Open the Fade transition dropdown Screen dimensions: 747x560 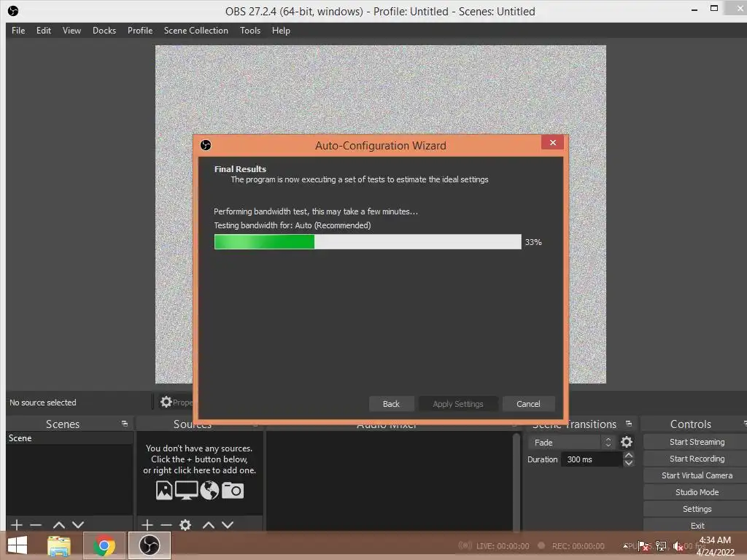pyautogui.click(x=570, y=443)
